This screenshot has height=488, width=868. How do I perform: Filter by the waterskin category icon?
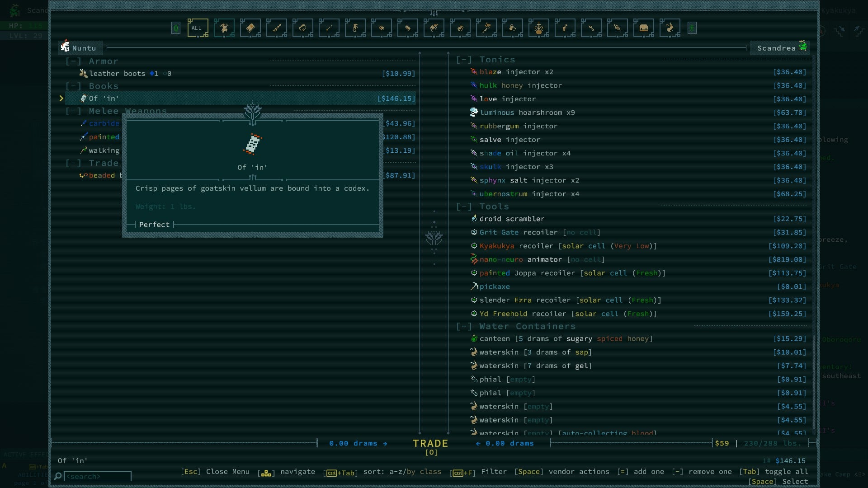pyautogui.click(x=670, y=28)
